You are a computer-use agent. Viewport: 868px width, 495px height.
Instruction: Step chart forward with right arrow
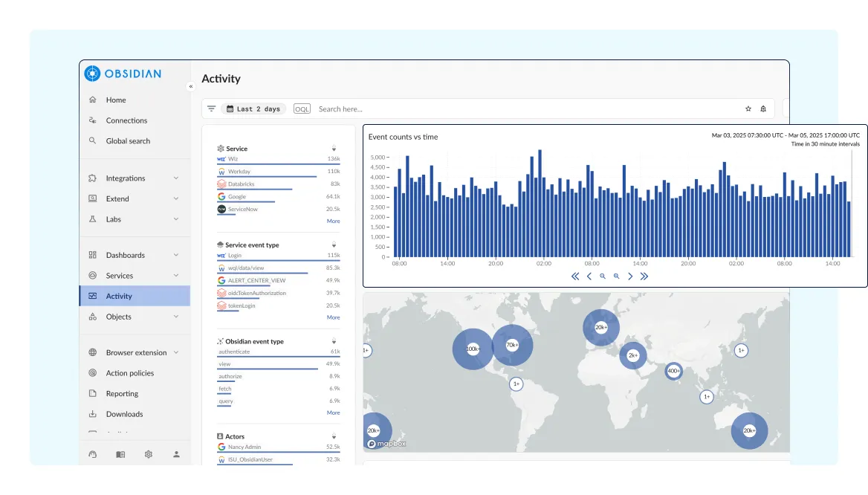click(630, 276)
